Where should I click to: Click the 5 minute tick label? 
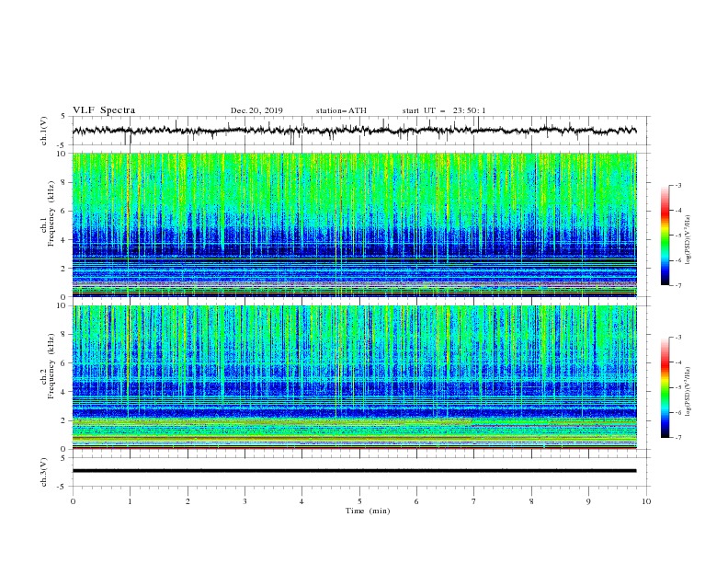tap(359, 501)
